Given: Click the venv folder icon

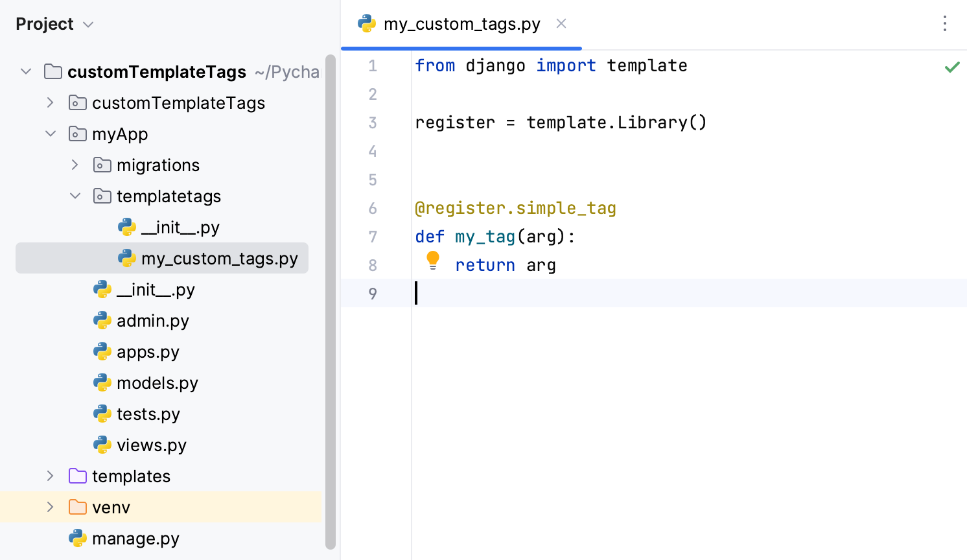Looking at the screenshot, I should pyautogui.click(x=77, y=507).
